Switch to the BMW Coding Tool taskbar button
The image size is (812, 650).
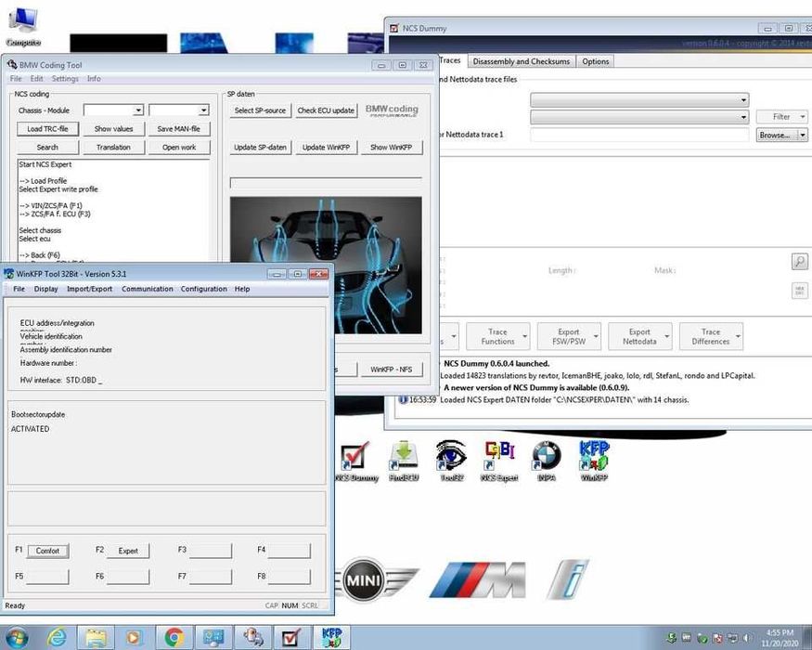[x=252, y=638]
